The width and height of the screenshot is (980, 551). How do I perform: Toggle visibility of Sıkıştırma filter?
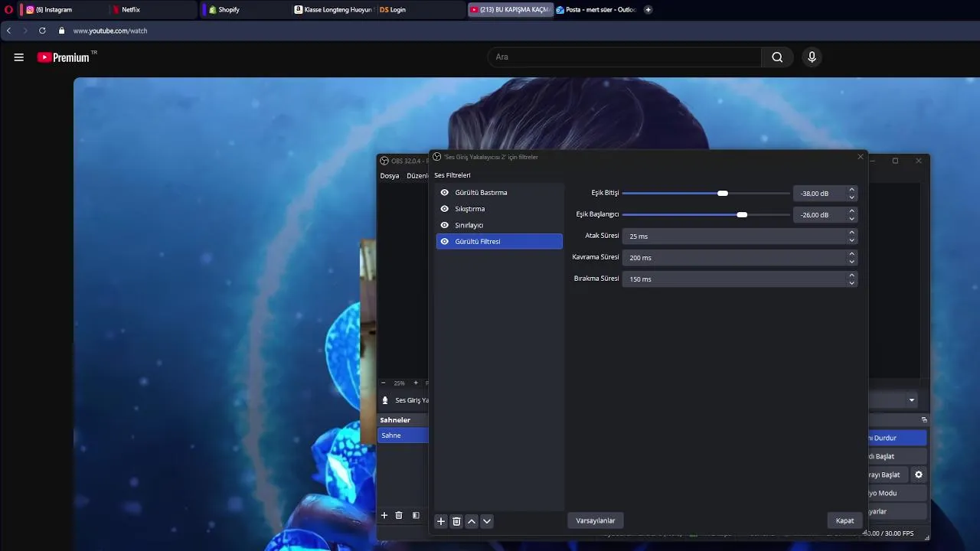tap(445, 209)
